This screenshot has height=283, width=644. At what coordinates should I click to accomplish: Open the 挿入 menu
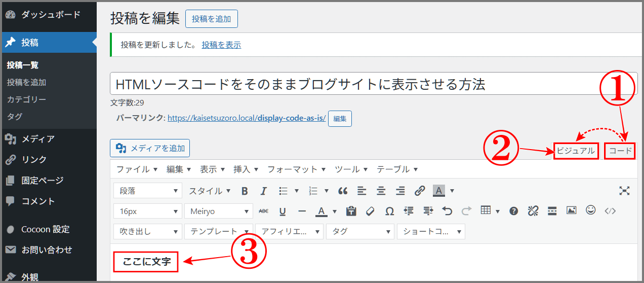pyautogui.click(x=246, y=169)
